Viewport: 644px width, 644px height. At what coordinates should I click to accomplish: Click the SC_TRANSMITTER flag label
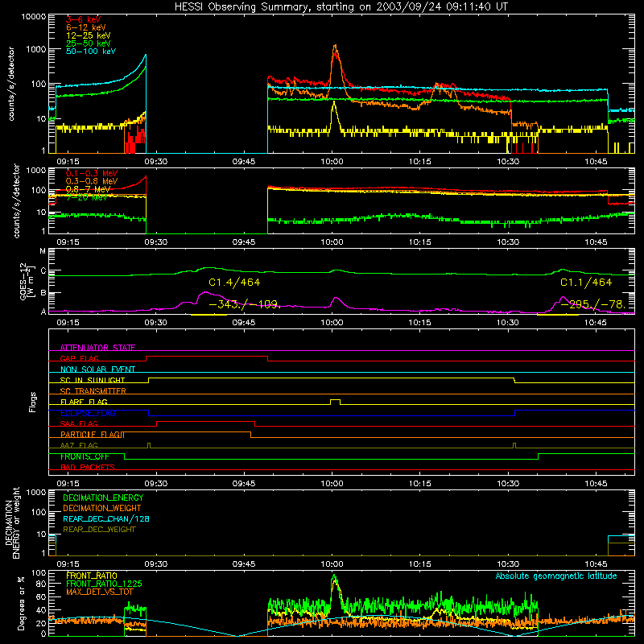tap(93, 390)
